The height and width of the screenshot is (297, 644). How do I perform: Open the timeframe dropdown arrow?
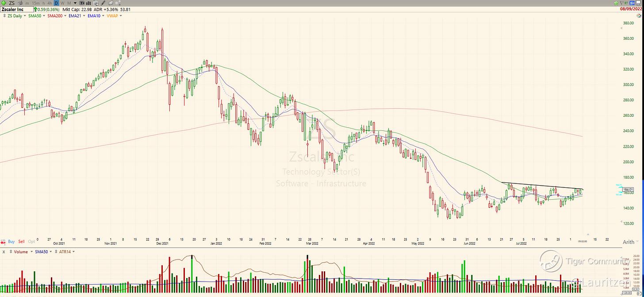click(x=75, y=3)
